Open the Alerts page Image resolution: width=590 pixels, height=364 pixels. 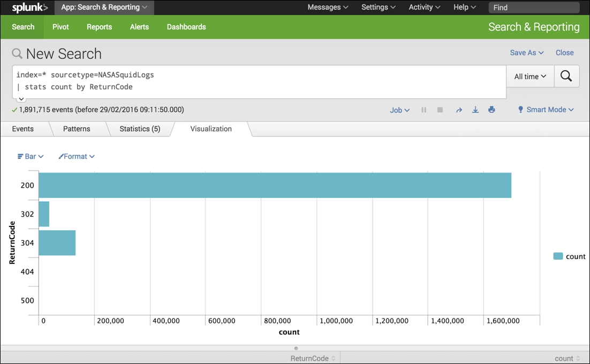(x=139, y=27)
